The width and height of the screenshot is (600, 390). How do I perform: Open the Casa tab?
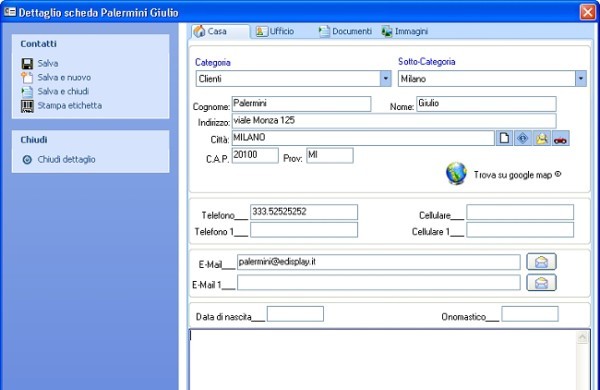pyautogui.click(x=220, y=31)
